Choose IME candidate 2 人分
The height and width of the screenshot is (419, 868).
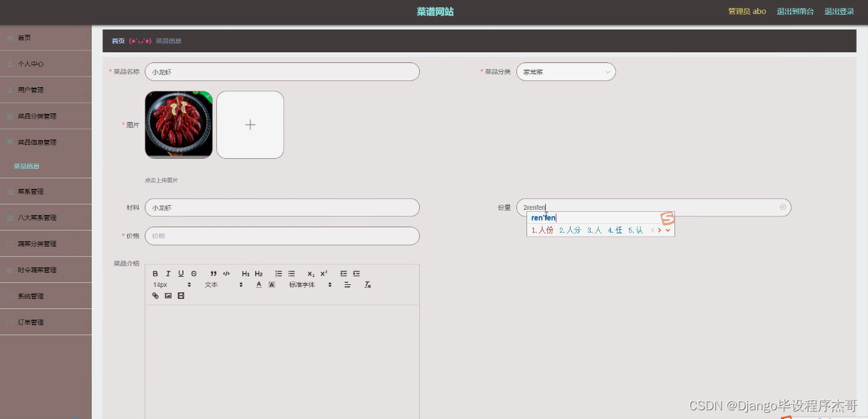point(570,230)
